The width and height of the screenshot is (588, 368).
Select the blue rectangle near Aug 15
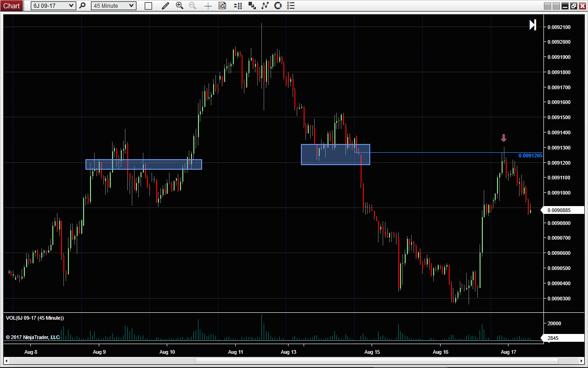pyautogui.click(x=335, y=155)
